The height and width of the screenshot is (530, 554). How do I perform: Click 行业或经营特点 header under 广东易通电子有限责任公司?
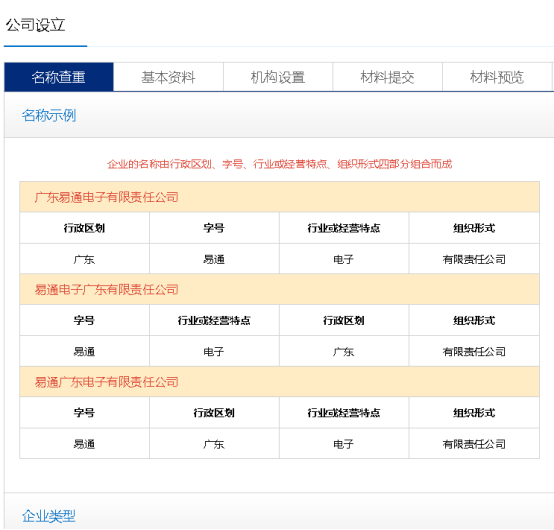(x=344, y=228)
